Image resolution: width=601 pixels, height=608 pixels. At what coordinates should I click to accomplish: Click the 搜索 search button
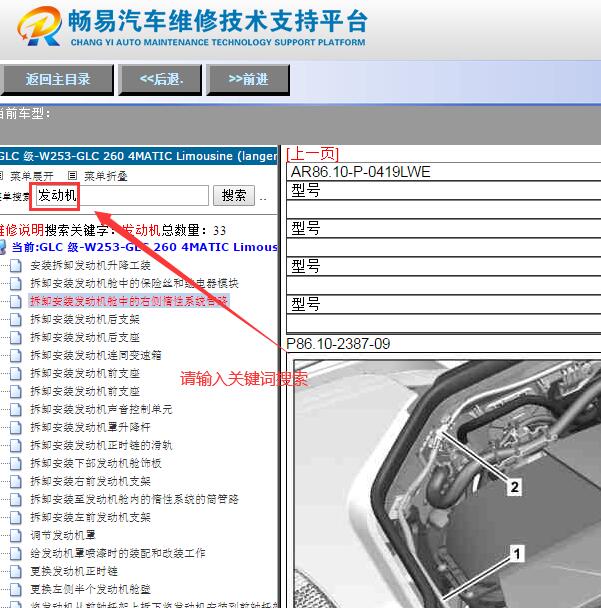[x=234, y=195]
